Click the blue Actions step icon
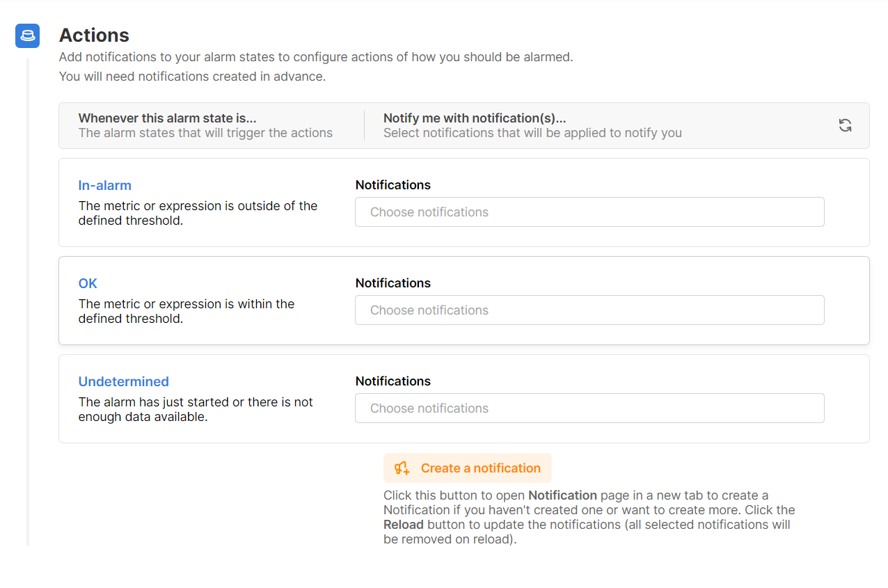The width and height of the screenshot is (888, 588). tap(27, 35)
